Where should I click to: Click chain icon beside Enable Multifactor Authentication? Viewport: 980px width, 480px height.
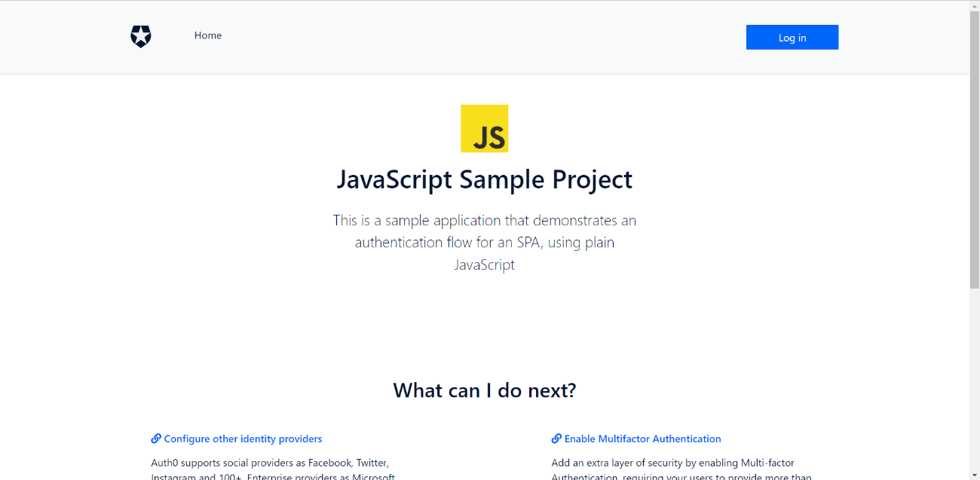pyautogui.click(x=556, y=439)
